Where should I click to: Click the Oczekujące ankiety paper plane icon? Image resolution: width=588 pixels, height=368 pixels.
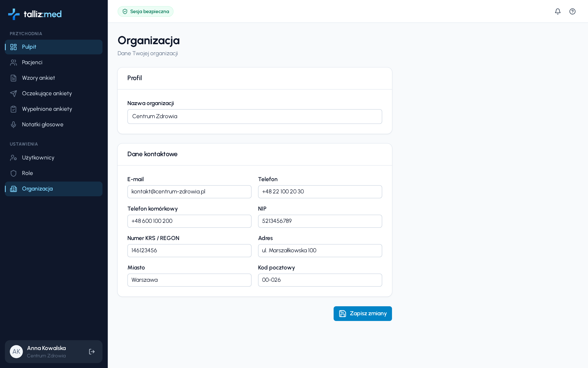[13, 94]
